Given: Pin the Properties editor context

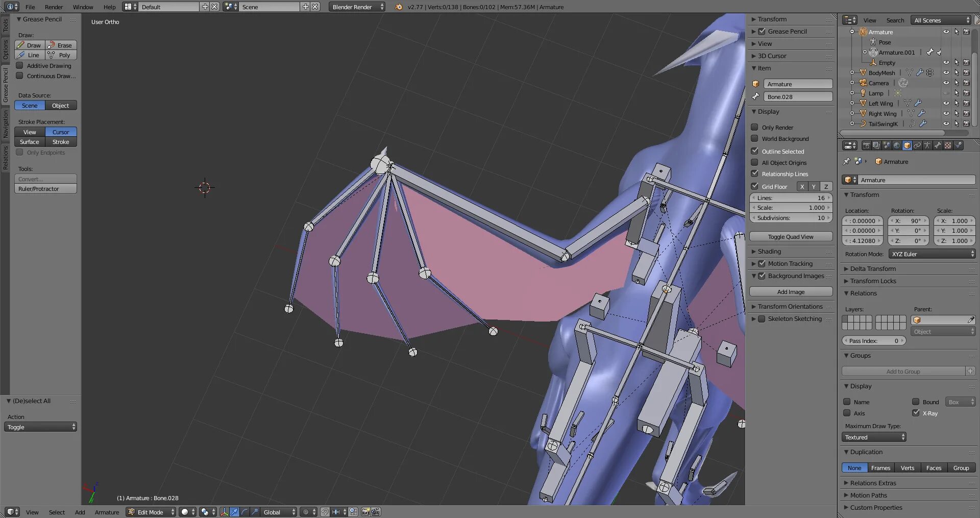Looking at the screenshot, I should [846, 162].
